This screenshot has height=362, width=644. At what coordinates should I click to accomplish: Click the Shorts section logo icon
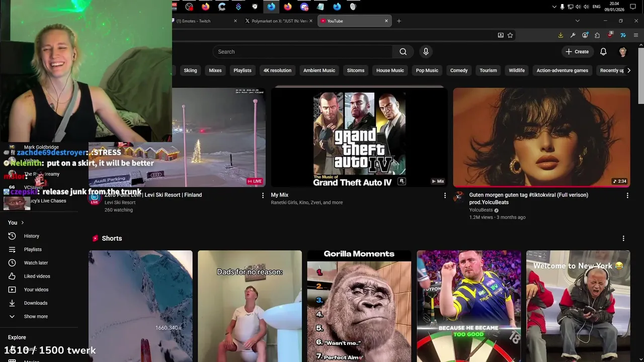94,238
